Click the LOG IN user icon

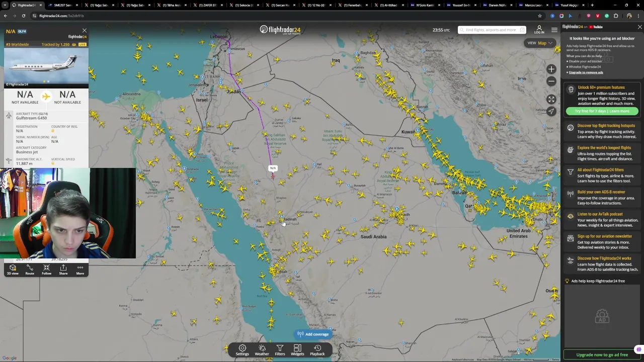pos(539,30)
